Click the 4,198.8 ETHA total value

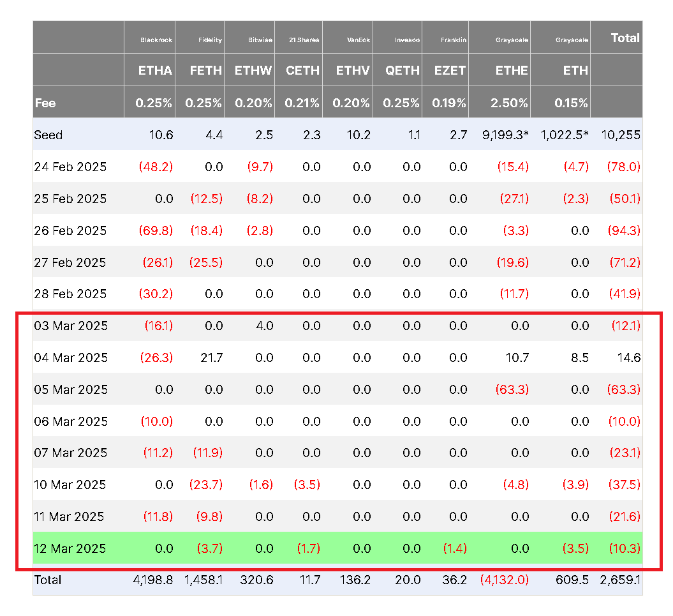point(153,580)
